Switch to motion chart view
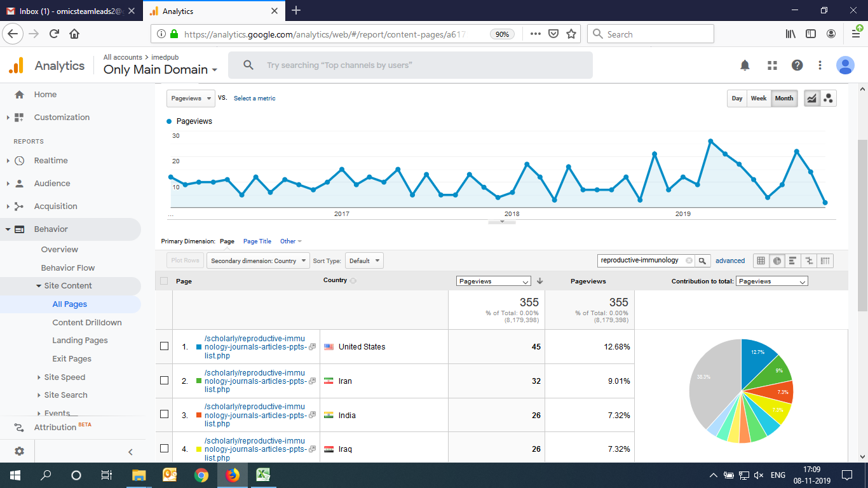 tap(829, 98)
